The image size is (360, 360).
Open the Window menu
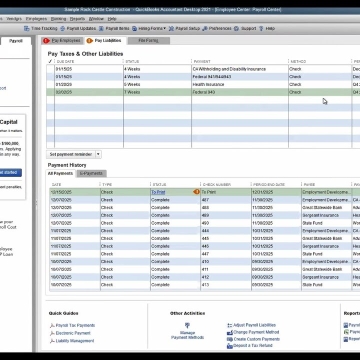(96, 19)
